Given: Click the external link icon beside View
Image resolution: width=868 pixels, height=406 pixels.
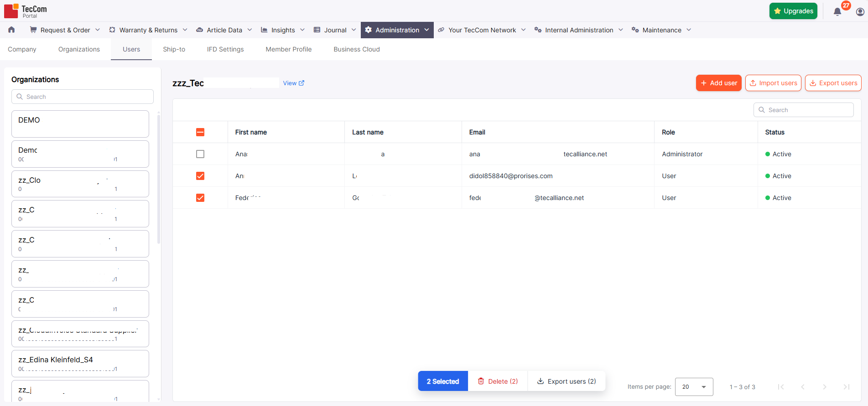Looking at the screenshot, I should 301,83.
